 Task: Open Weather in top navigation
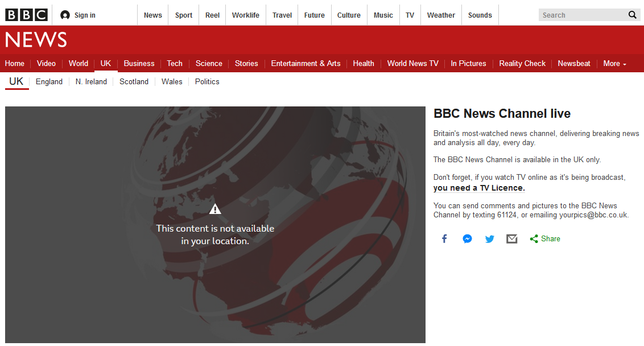(x=441, y=15)
